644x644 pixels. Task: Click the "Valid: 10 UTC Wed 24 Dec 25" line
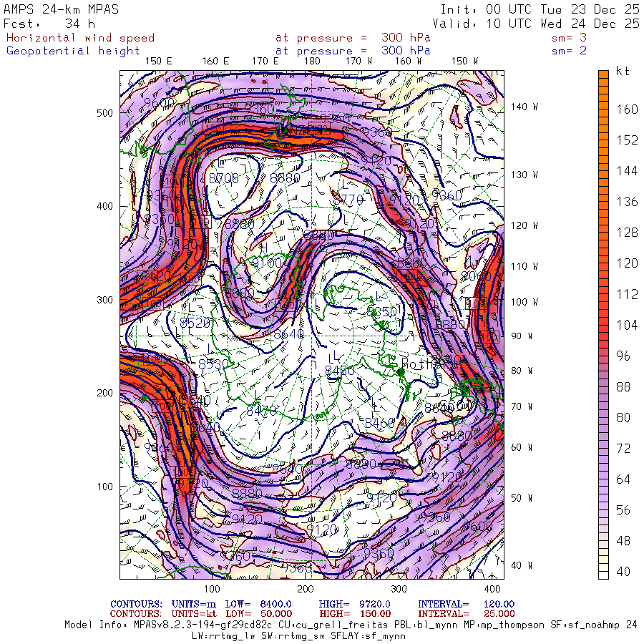(535, 24)
